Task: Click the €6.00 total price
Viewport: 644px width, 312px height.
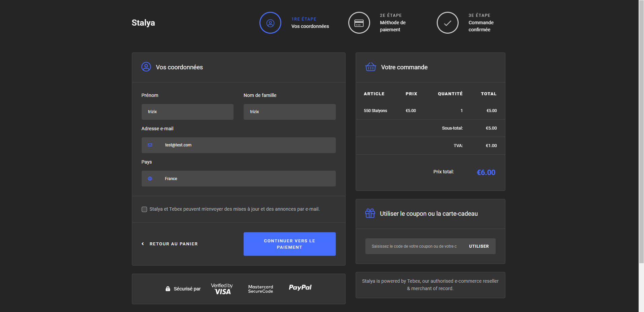Action: click(486, 172)
